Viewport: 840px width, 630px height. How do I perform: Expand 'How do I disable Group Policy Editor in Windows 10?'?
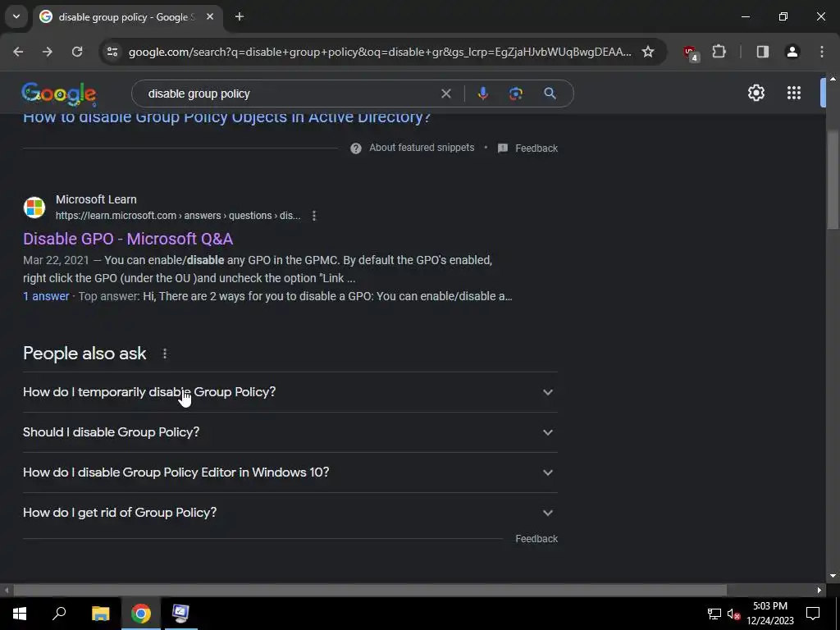pos(290,472)
